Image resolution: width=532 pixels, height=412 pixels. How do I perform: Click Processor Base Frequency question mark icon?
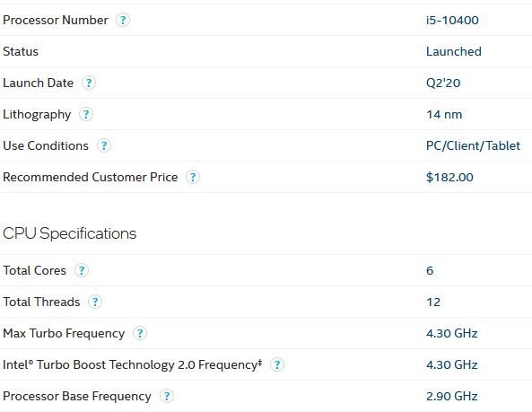point(167,396)
